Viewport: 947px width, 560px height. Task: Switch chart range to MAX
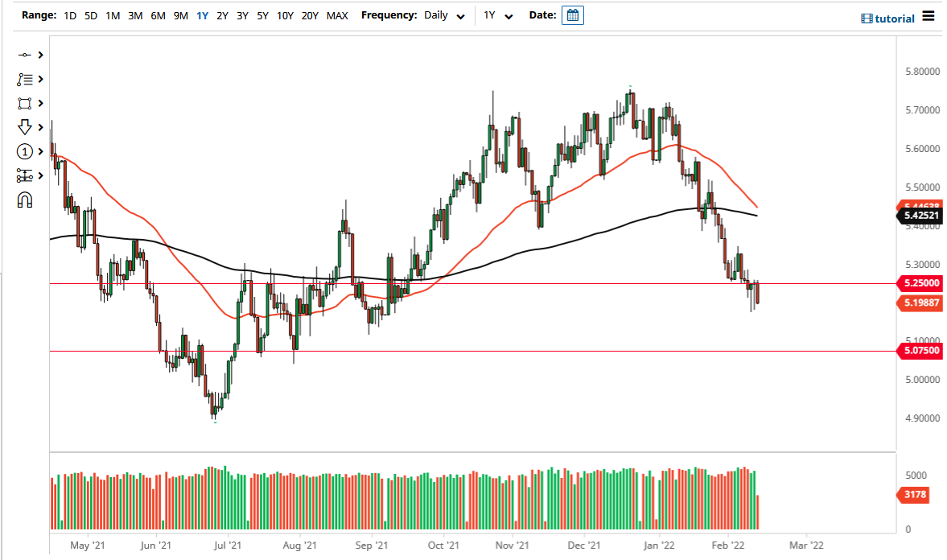[337, 14]
